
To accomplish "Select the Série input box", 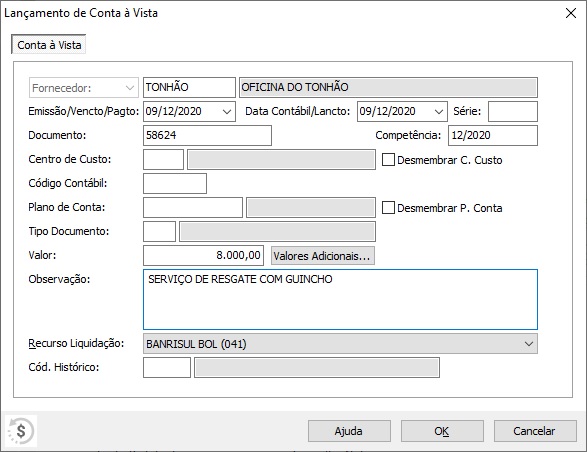I will 513,112.
